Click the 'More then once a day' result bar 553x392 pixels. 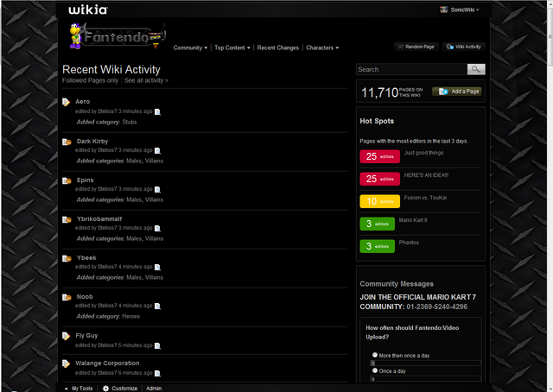[425, 364]
